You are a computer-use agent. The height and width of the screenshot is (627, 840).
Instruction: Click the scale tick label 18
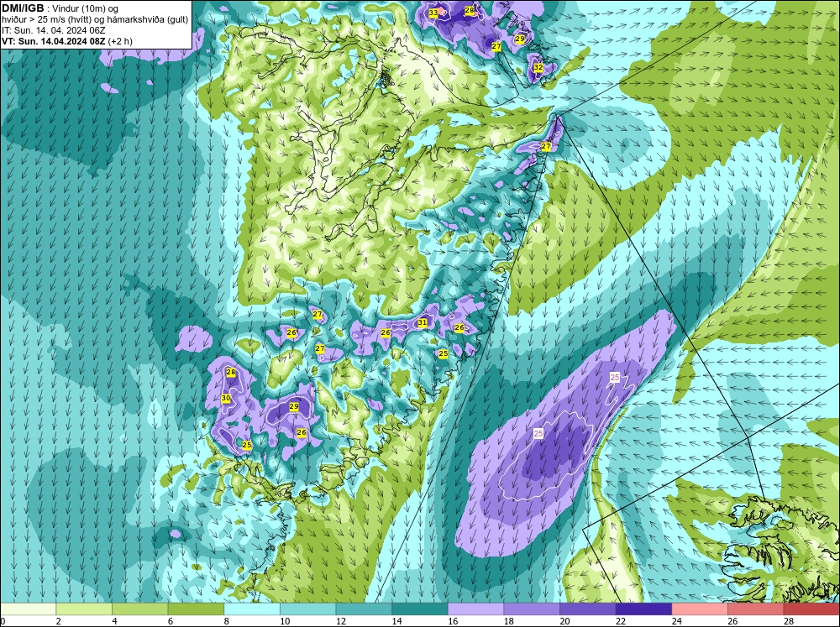(x=508, y=621)
